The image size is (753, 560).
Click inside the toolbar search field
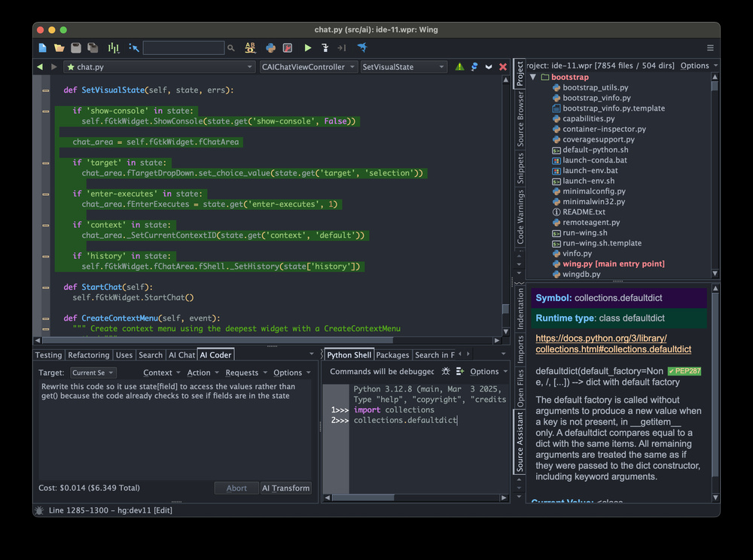point(184,47)
